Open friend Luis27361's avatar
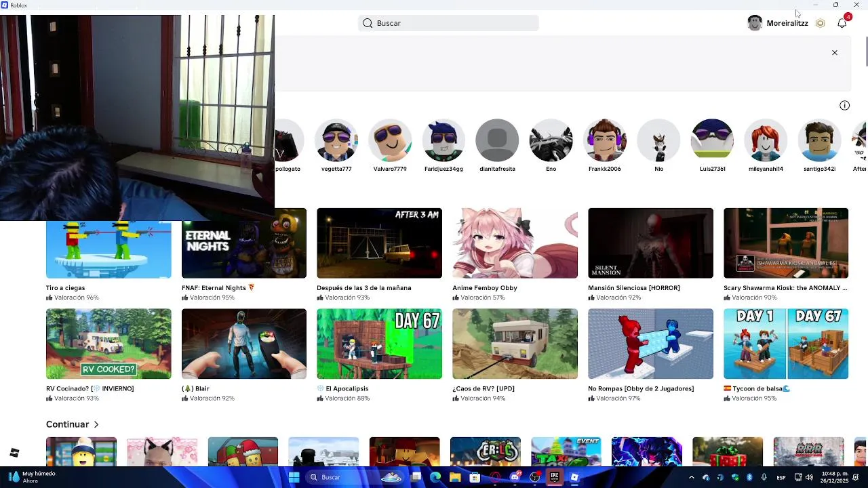Image resolution: width=868 pixels, height=488 pixels. [712, 140]
